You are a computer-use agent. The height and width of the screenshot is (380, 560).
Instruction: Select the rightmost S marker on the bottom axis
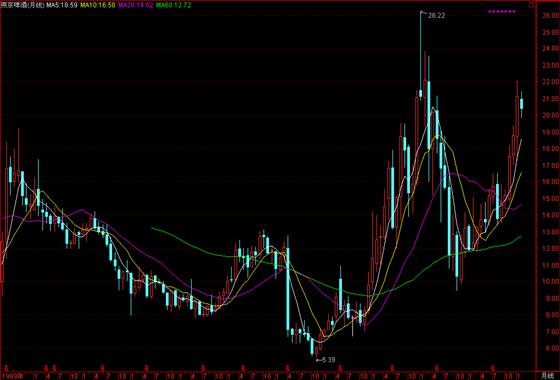coord(493,368)
